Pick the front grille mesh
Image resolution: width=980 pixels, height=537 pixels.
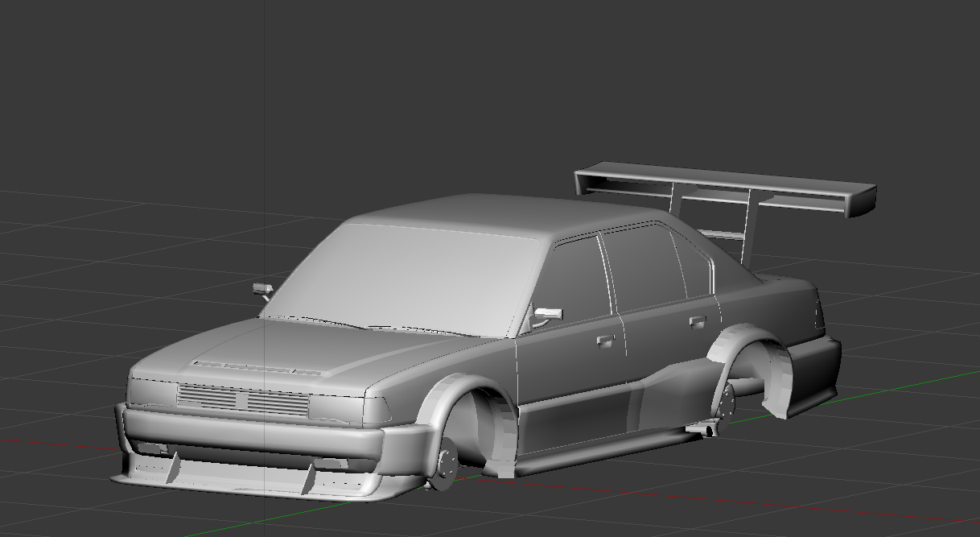[244, 399]
